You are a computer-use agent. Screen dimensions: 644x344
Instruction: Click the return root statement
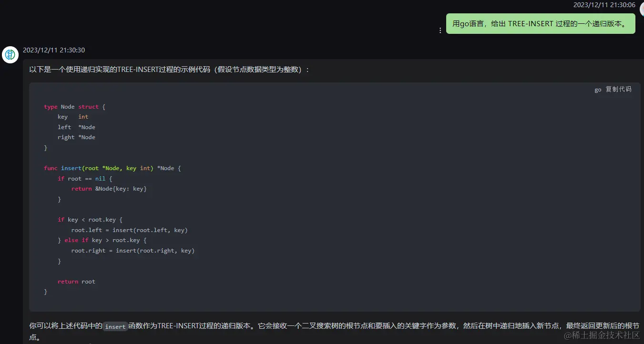click(x=76, y=281)
